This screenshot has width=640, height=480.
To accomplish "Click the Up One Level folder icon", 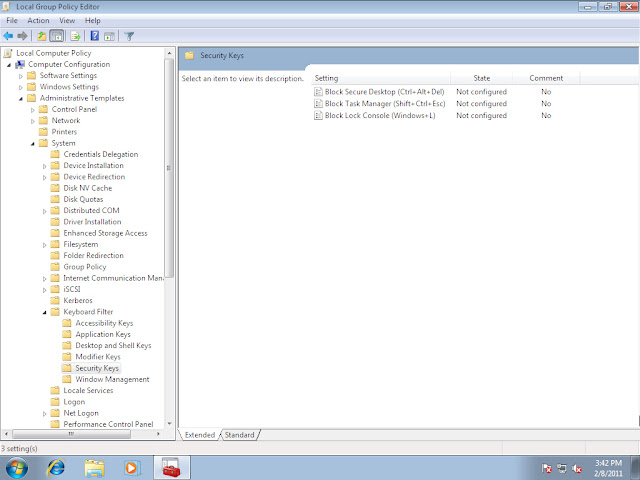I will tap(42, 36).
